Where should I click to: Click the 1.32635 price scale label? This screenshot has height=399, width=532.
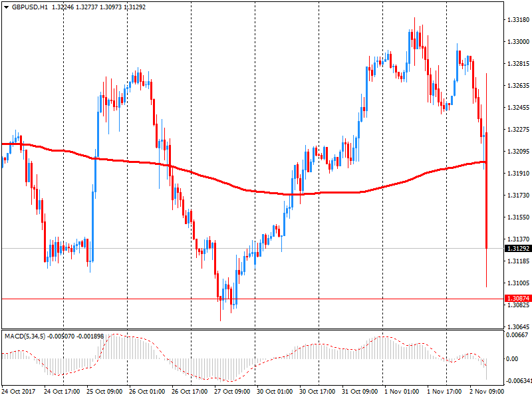tap(518, 86)
